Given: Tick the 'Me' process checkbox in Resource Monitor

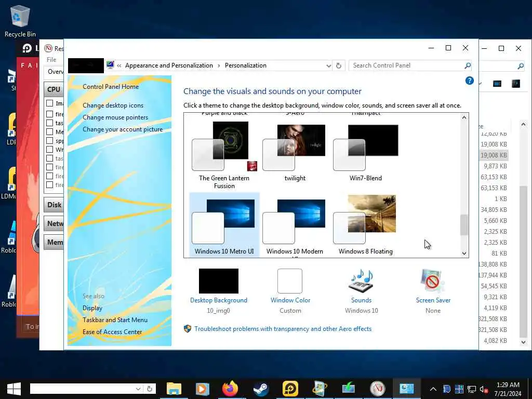Looking at the screenshot, I should coord(49,131).
